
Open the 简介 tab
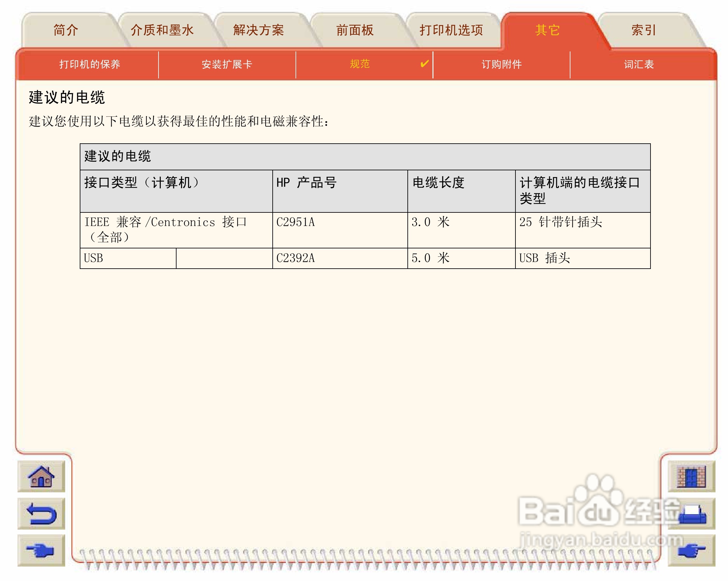click(x=66, y=30)
